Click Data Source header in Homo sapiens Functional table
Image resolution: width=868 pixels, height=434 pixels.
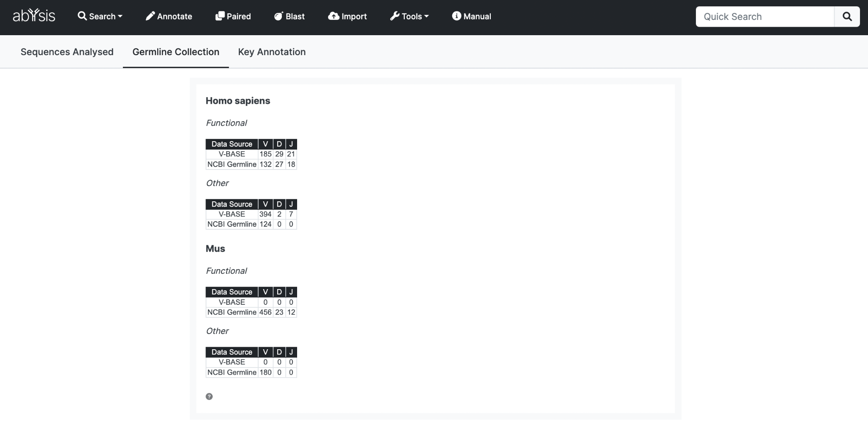[232, 144]
